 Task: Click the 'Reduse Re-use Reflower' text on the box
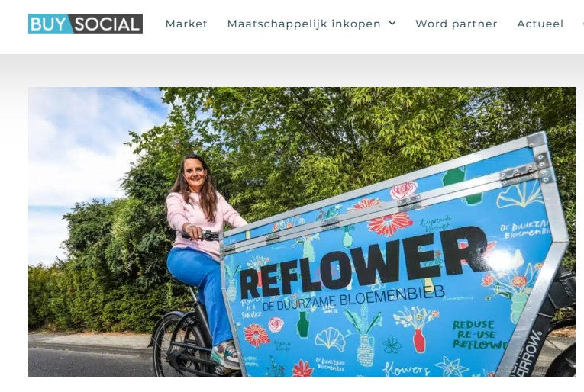(x=479, y=335)
